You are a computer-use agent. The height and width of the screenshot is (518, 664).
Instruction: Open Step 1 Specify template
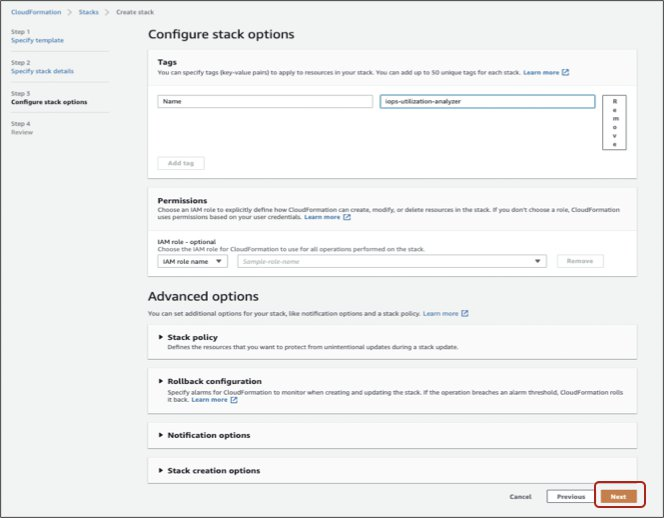(x=37, y=40)
